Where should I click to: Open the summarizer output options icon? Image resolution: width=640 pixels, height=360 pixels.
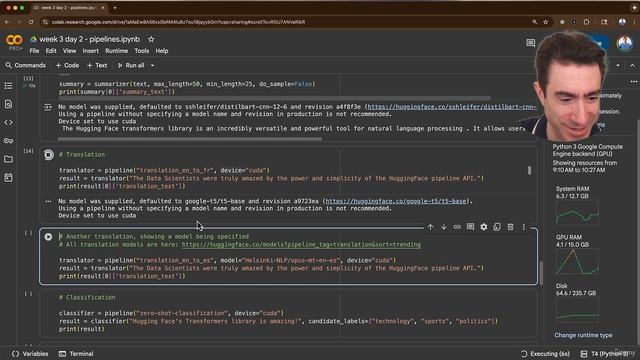[48, 107]
